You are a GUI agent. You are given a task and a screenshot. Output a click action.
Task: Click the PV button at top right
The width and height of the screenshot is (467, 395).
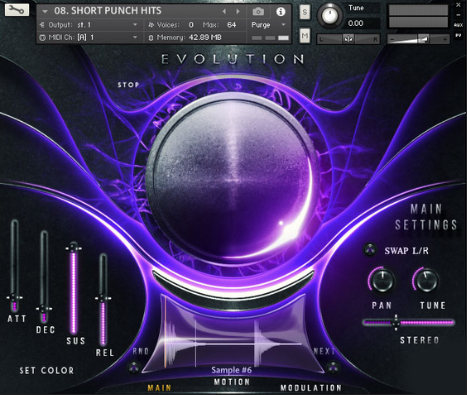point(459,35)
